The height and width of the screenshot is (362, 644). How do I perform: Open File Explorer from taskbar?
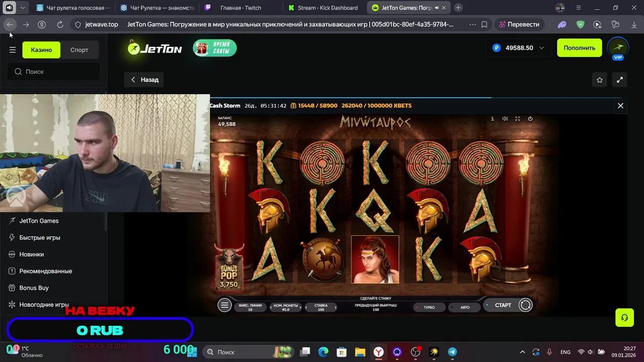[x=360, y=352]
